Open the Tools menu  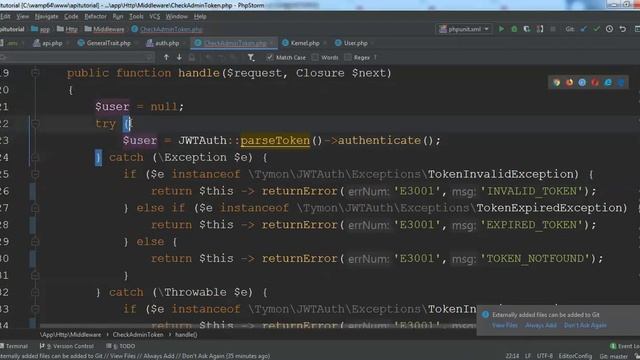click(x=136, y=16)
